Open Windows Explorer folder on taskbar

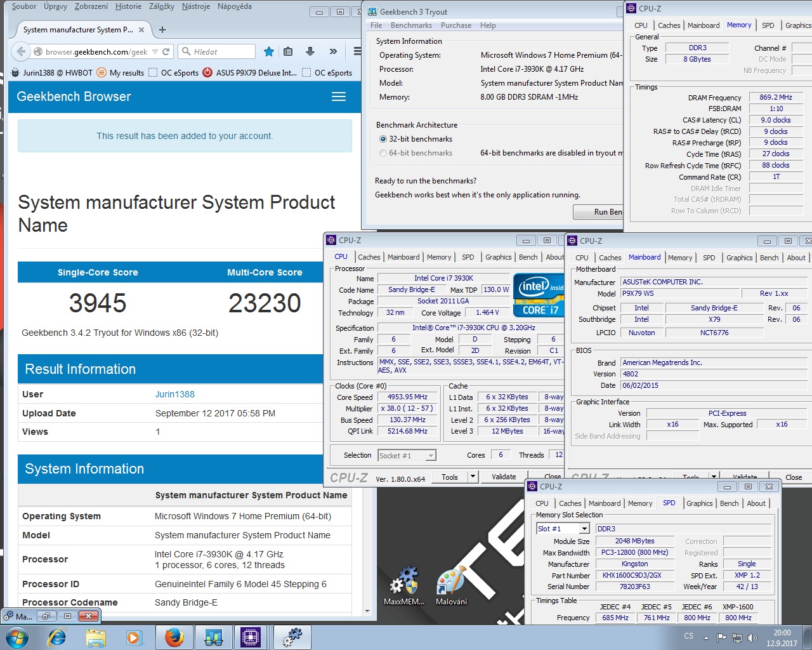point(96,637)
